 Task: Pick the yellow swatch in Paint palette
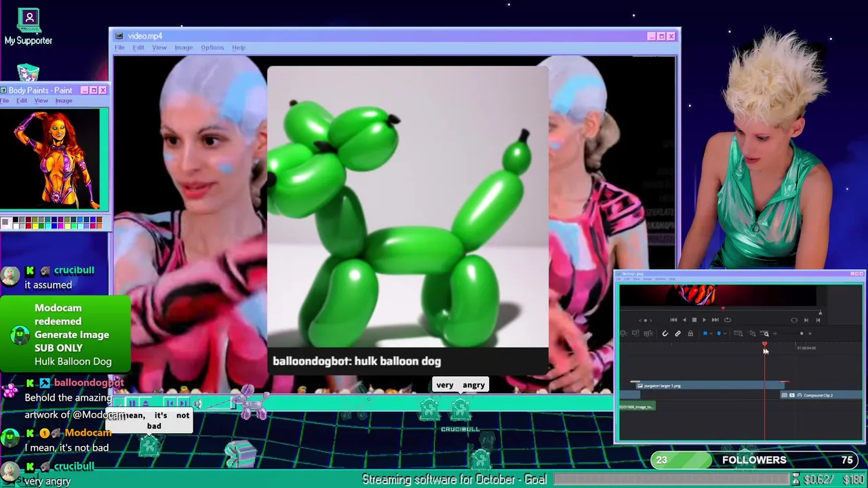[x=35, y=226]
